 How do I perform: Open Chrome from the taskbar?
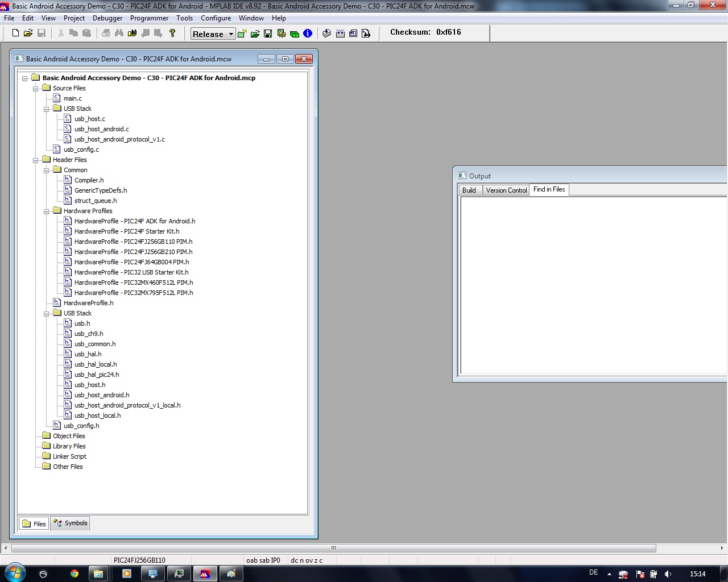click(x=75, y=573)
